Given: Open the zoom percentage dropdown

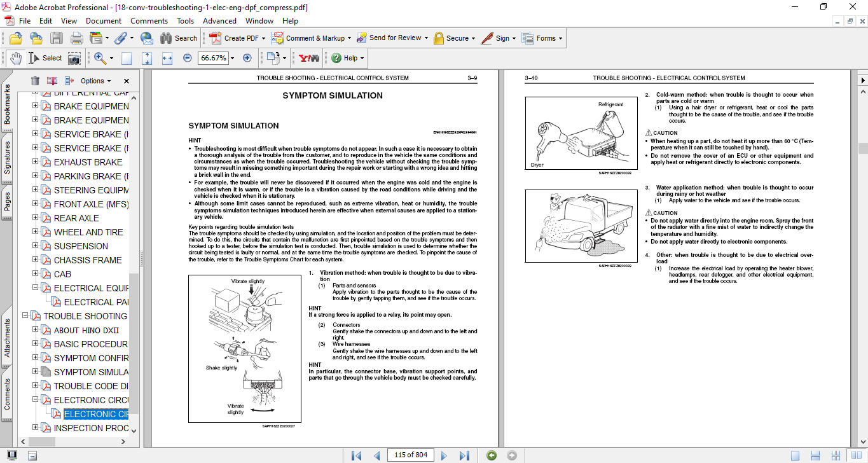Looking at the screenshot, I should [233, 58].
